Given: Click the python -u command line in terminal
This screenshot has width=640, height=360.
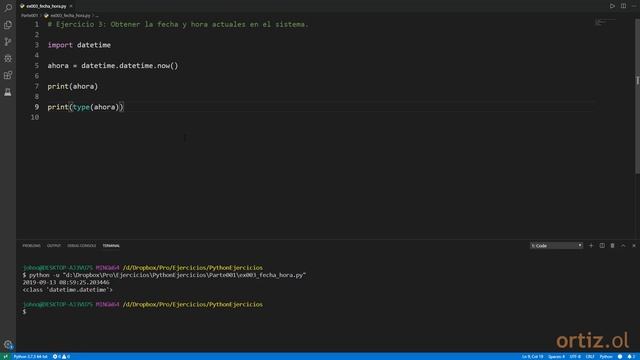Looking at the screenshot, I should (164, 275).
